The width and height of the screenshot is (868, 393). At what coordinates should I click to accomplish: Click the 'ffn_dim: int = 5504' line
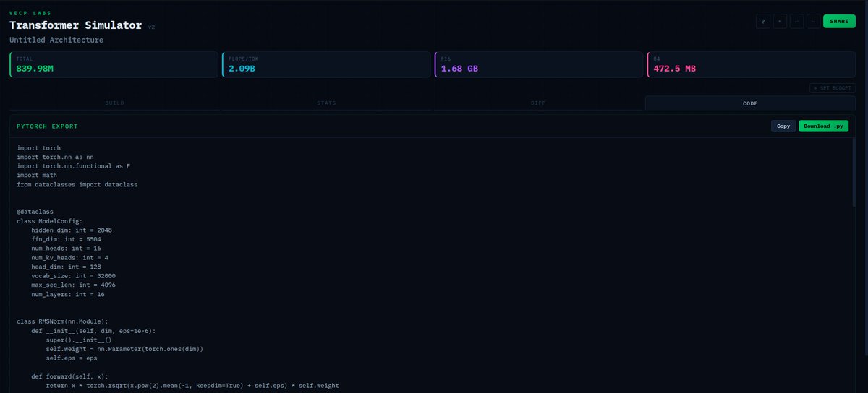(66, 239)
